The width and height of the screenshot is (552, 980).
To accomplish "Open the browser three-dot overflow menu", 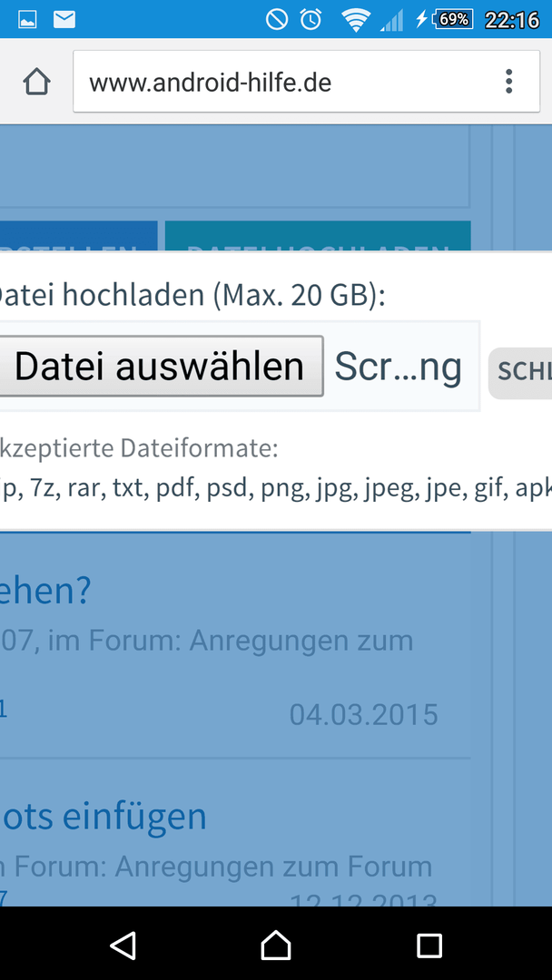I will tap(508, 82).
